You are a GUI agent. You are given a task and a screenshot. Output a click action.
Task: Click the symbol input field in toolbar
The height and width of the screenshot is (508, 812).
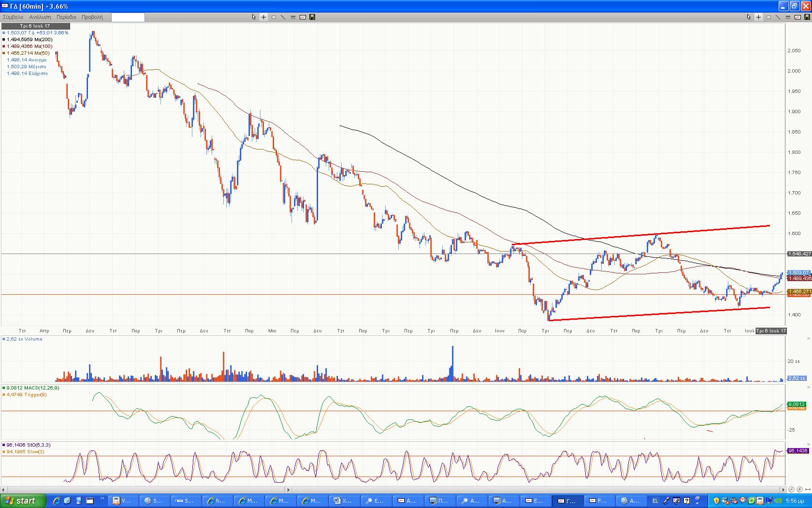coord(128,17)
